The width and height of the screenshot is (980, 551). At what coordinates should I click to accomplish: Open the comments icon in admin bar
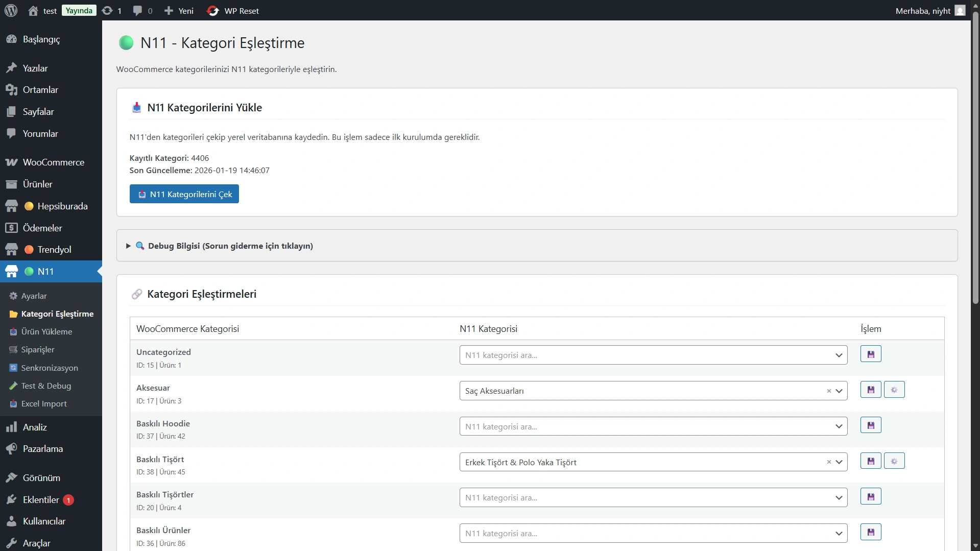(x=142, y=11)
